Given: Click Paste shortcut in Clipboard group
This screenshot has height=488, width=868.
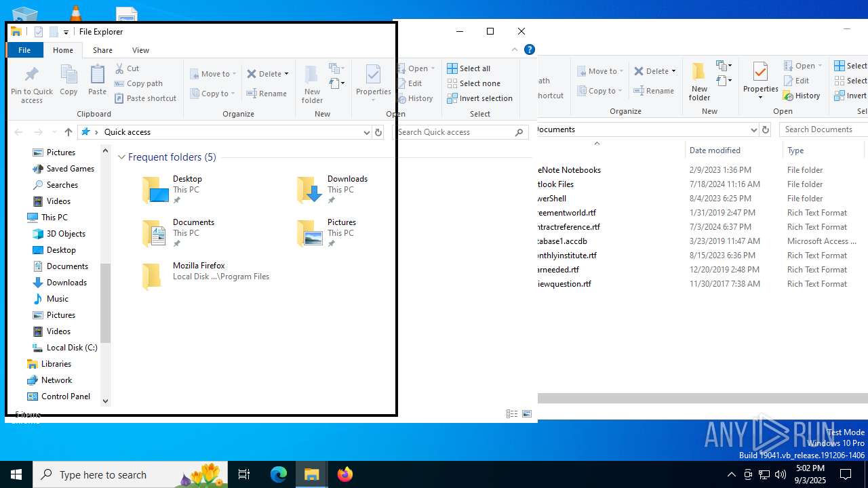Looking at the screenshot, I should tap(145, 98).
